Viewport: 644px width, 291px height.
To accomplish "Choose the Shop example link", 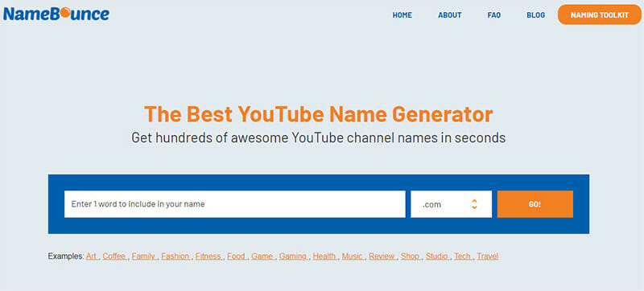I will point(411,256).
